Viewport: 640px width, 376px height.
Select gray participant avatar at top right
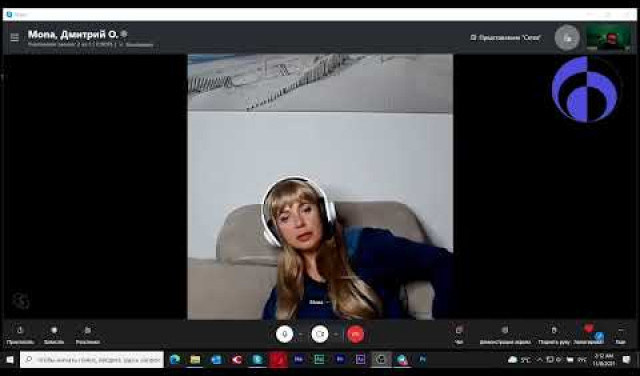click(567, 38)
